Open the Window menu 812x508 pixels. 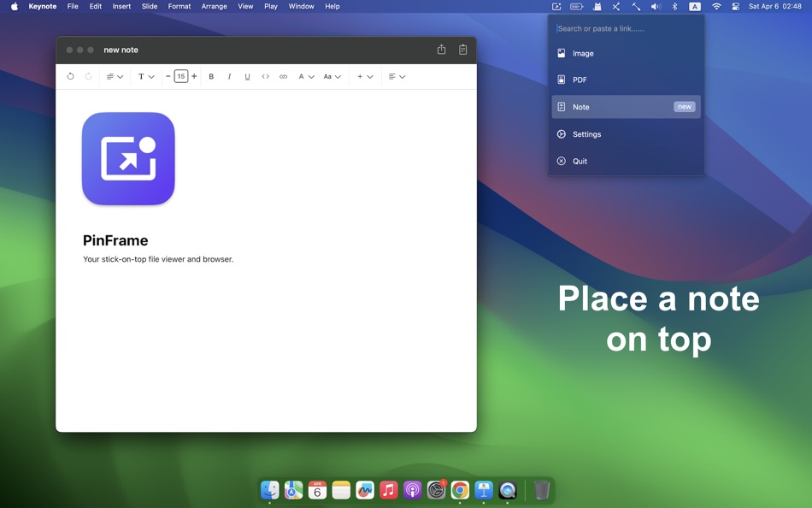tap(302, 6)
